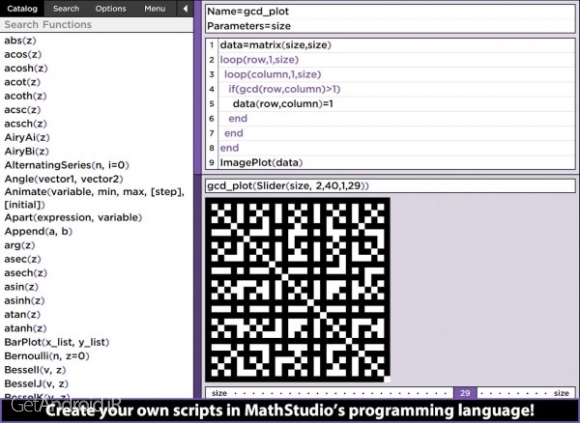This screenshot has height=423, width=580.
Task: Edit the Parameters=size field
Action: point(390,26)
